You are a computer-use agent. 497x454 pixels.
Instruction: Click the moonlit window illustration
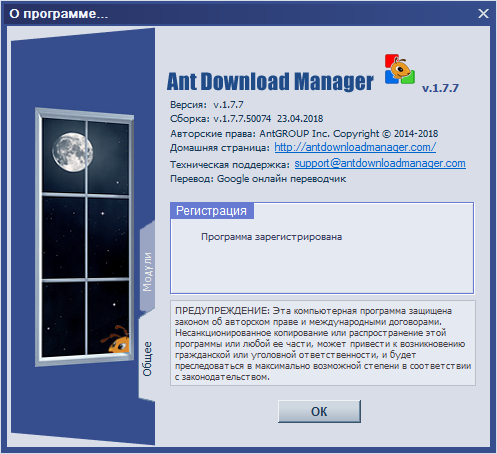pos(85,237)
